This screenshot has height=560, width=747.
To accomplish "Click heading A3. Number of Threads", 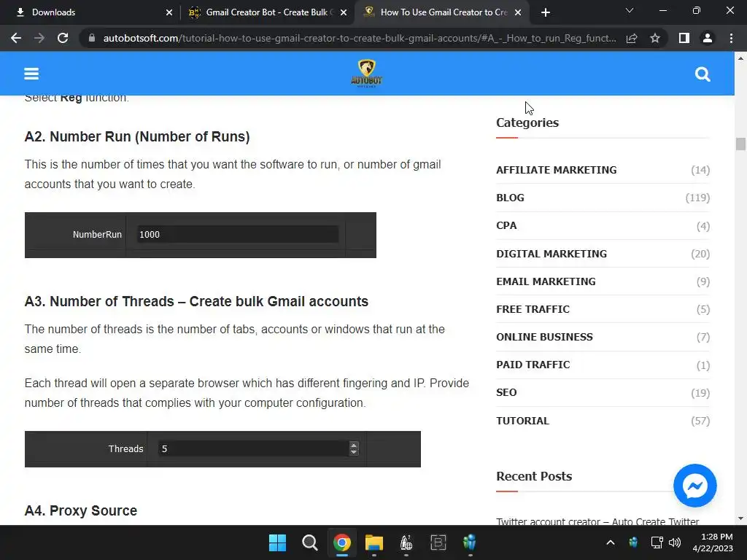I will 196,301.
